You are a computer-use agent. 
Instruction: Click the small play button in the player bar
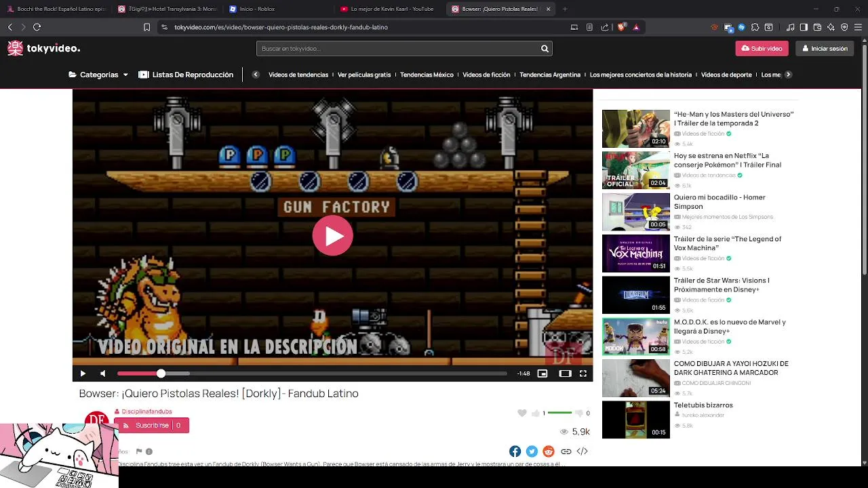pyautogui.click(x=83, y=373)
